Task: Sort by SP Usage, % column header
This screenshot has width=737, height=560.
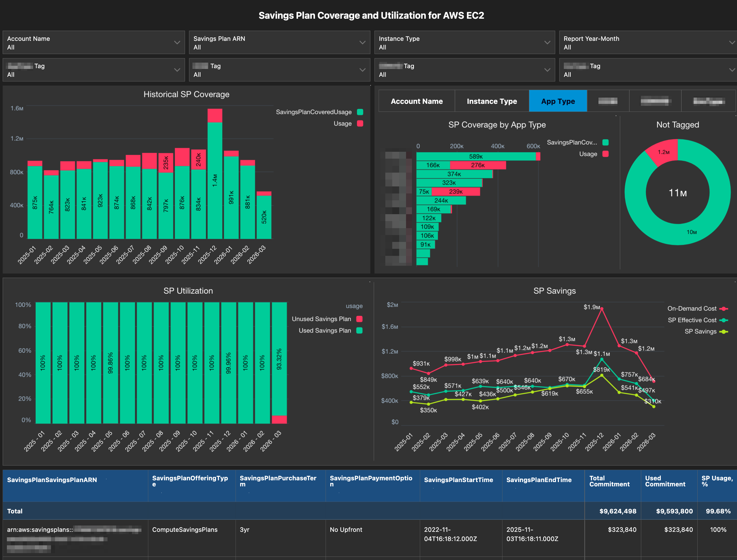Action: [717, 486]
